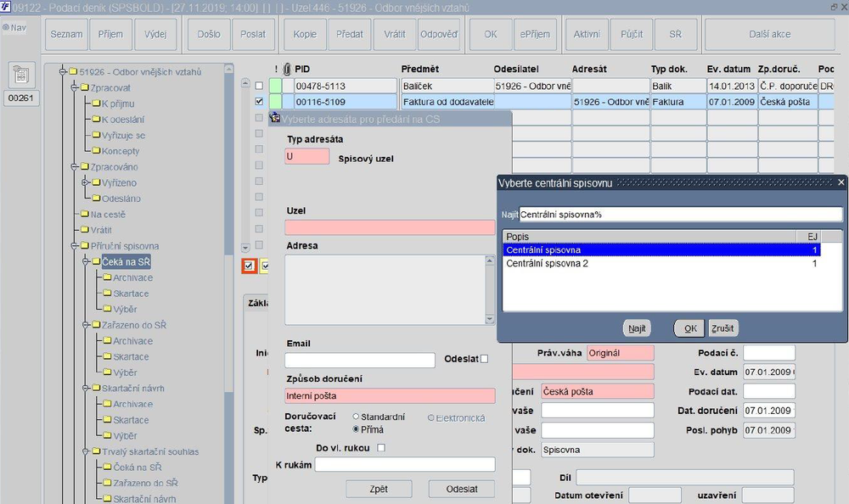Viewport: 849px width, 504px height.
Task: Click the K rukám input field
Action: click(405, 464)
